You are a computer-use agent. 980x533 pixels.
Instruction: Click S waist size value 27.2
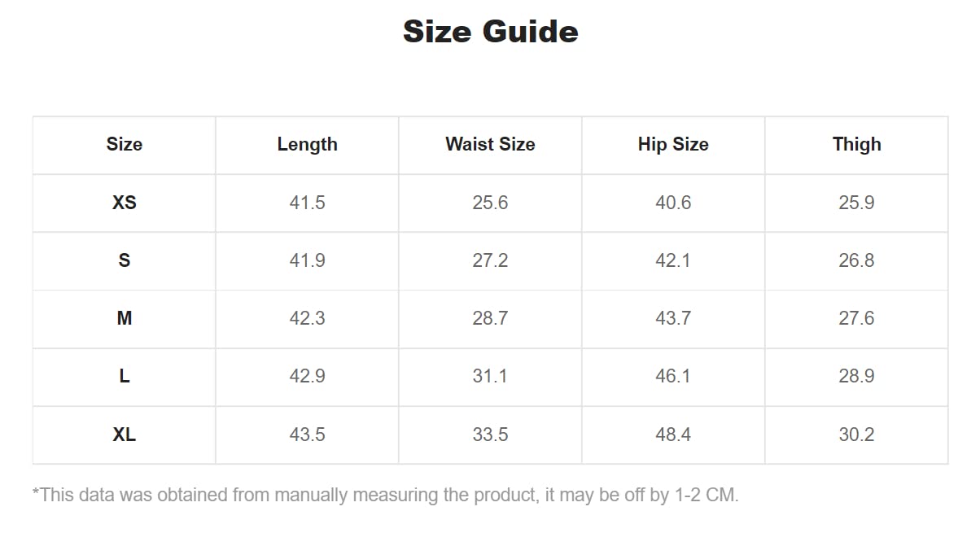coord(490,260)
